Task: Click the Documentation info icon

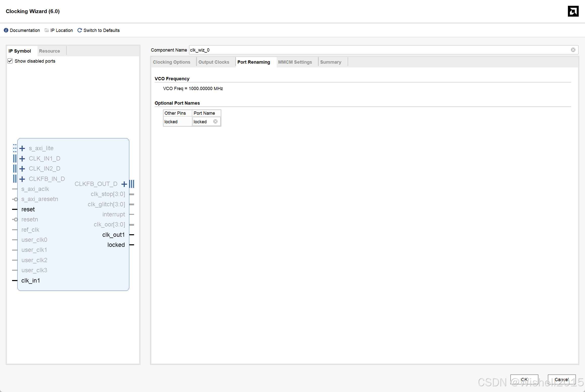Action: [x=6, y=30]
